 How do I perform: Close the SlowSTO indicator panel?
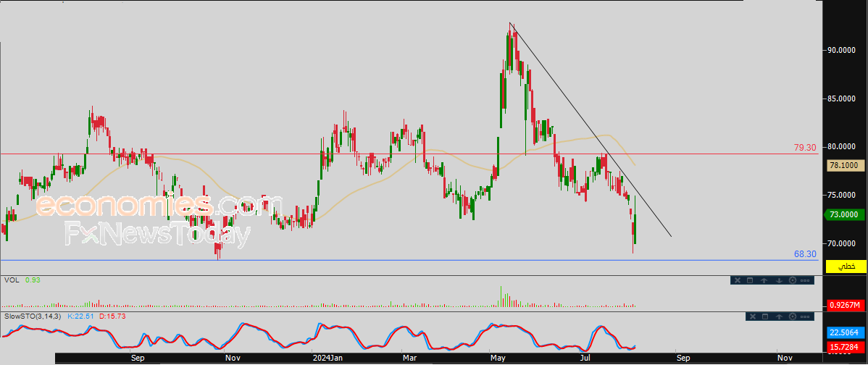coord(752,316)
